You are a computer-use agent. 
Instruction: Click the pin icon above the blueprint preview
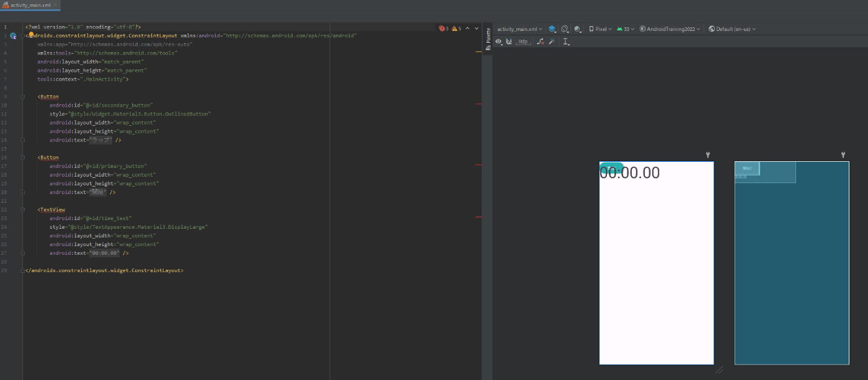pyautogui.click(x=843, y=155)
